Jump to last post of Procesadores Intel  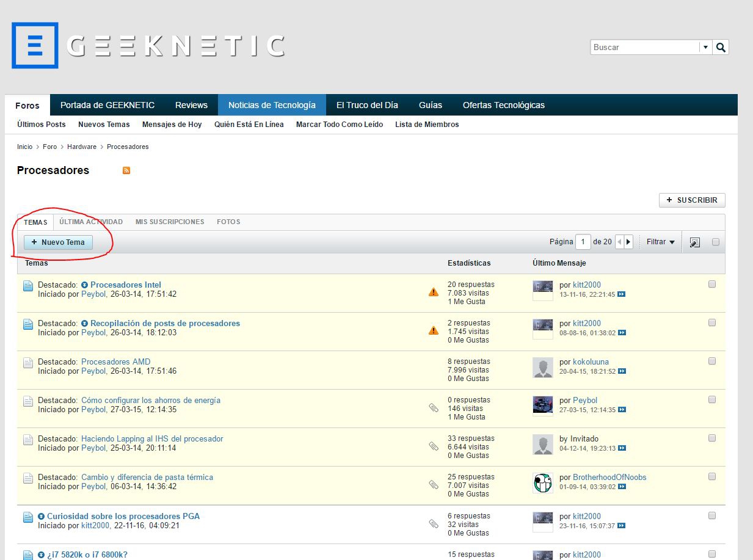pyautogui.click(x=622, y=294)
